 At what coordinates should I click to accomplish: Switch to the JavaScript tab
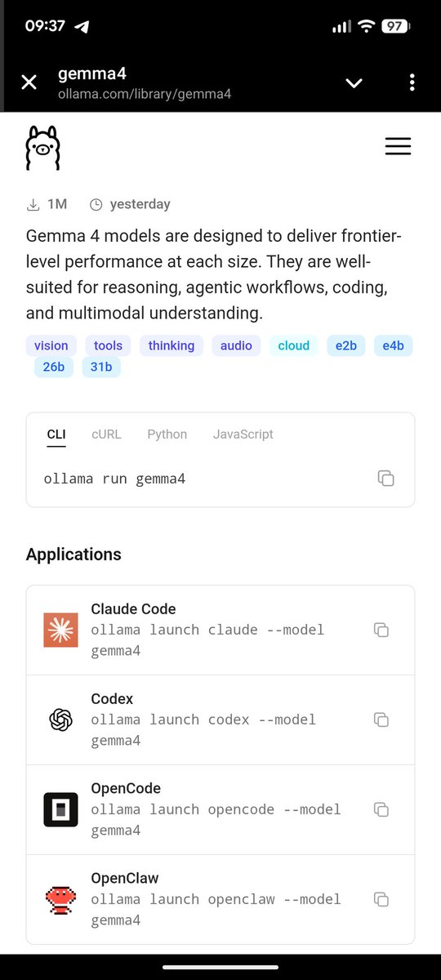243,434
